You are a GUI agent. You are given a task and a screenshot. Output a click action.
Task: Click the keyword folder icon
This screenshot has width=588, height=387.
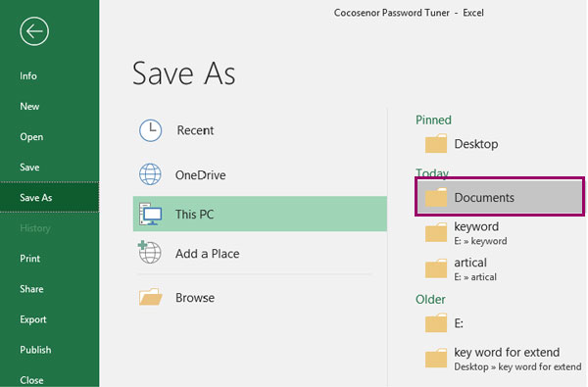436,232
